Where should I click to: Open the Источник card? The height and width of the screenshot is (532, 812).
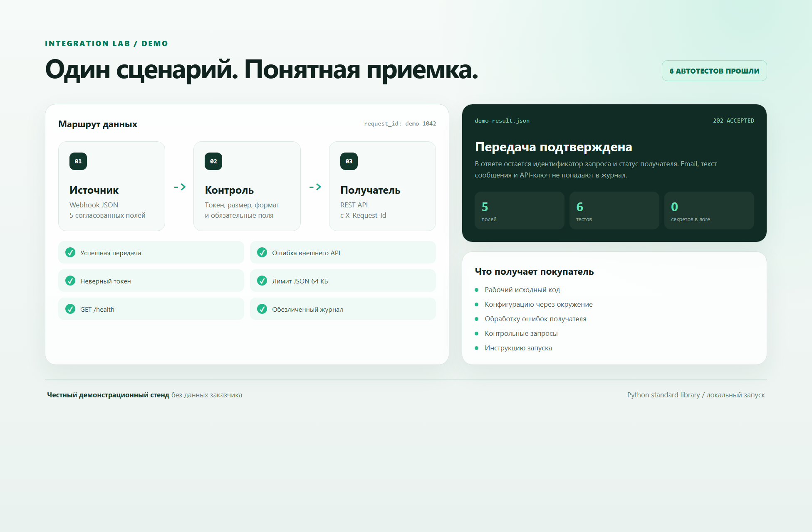pyautogui.click(x=111, y=186)
